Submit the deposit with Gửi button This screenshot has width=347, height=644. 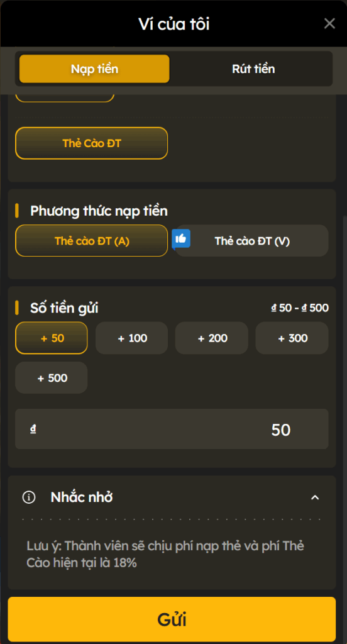tap(172, 619)
